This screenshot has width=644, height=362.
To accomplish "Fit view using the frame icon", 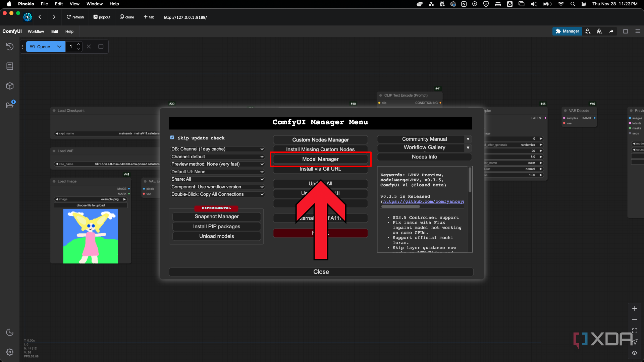I will 635,331.
